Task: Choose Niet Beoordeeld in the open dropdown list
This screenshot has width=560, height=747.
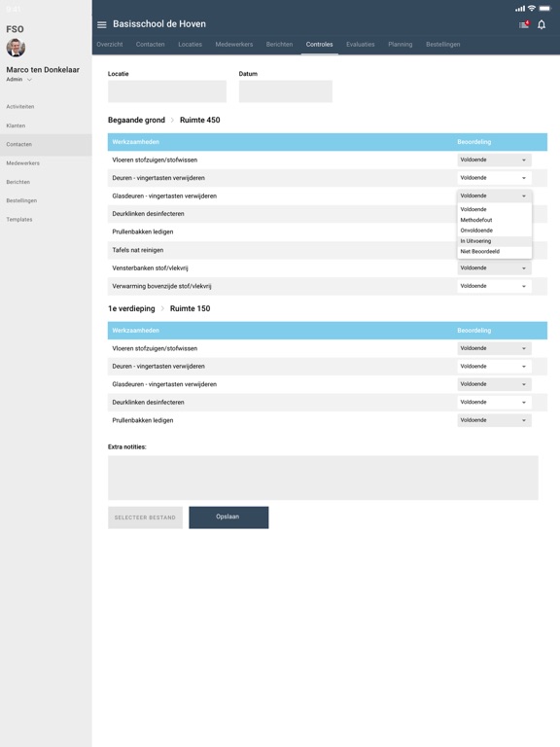Action: pyautogui.click(x=494, y=252)
